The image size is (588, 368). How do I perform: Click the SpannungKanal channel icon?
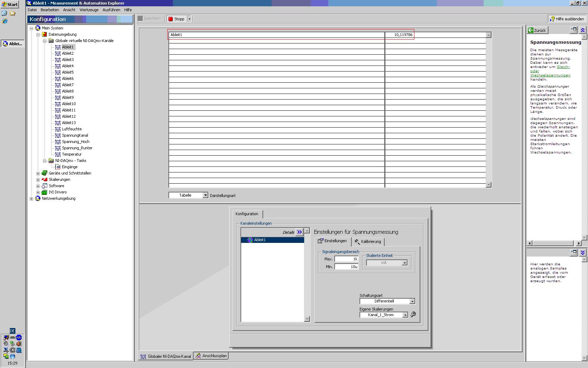coord(58,135)
